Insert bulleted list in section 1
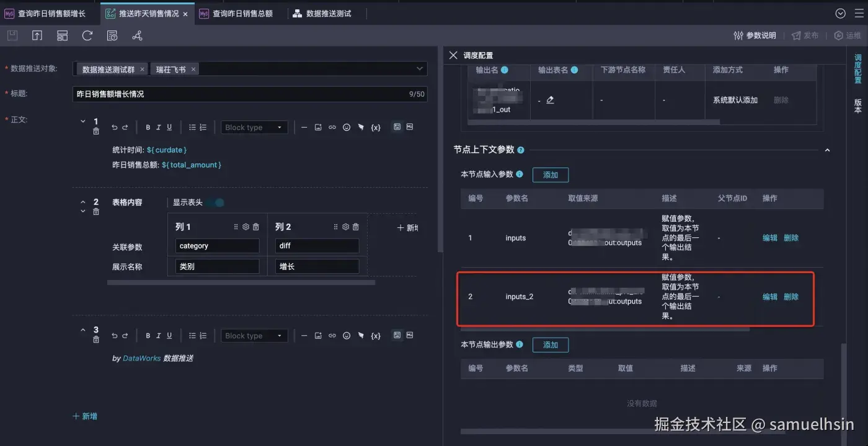This screenshot has width=868, height=446. pyautogui.click(x=192, y=128)
